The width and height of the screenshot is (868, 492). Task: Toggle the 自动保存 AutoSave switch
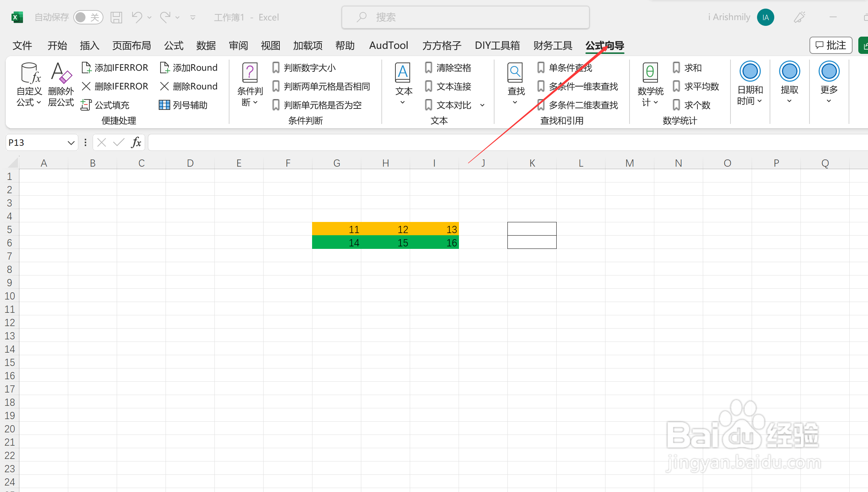tap(88, 17)
